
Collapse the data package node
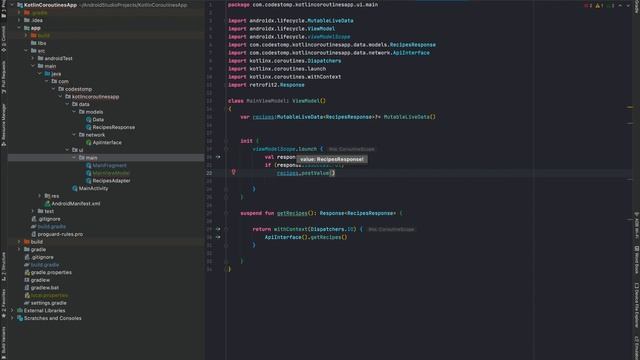(x=67, y=104)
